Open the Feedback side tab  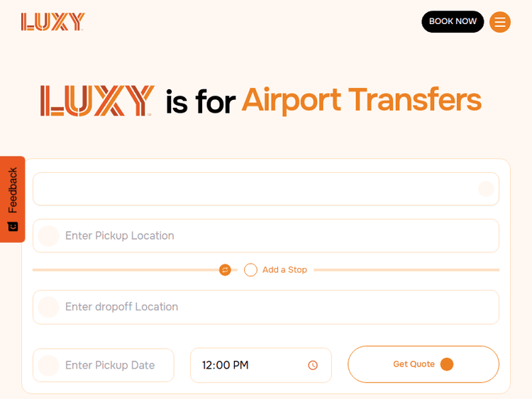[x=13, y=191]
